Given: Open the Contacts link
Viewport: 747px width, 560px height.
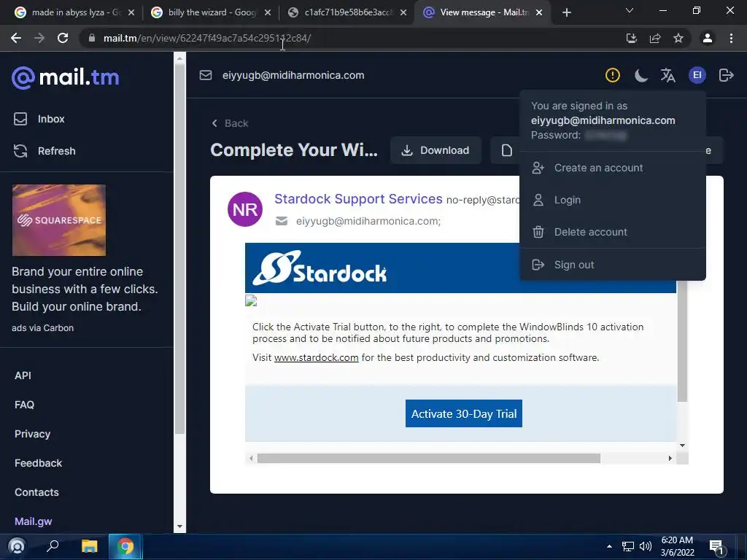Looking at the screenshot, I should [36, 492].
